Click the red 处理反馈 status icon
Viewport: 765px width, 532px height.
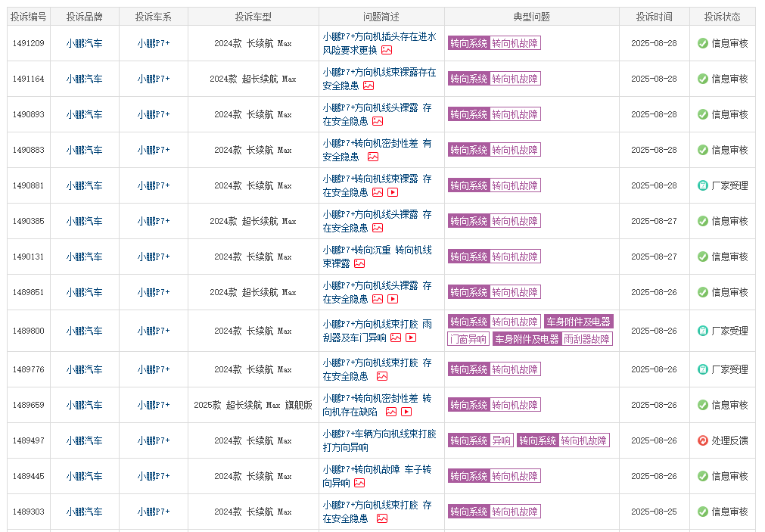[703, 440]
